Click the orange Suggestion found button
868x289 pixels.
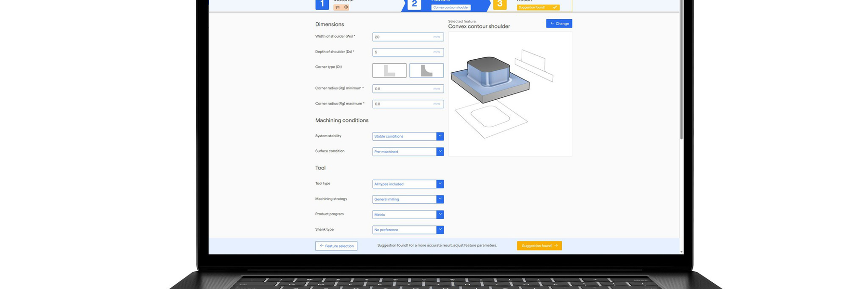[539, 246]
